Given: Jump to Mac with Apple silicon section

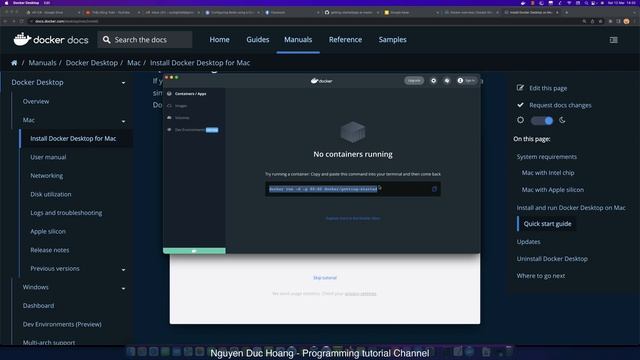Looking at the screenshot, I should pyautogui.click(x=553, y=190).
